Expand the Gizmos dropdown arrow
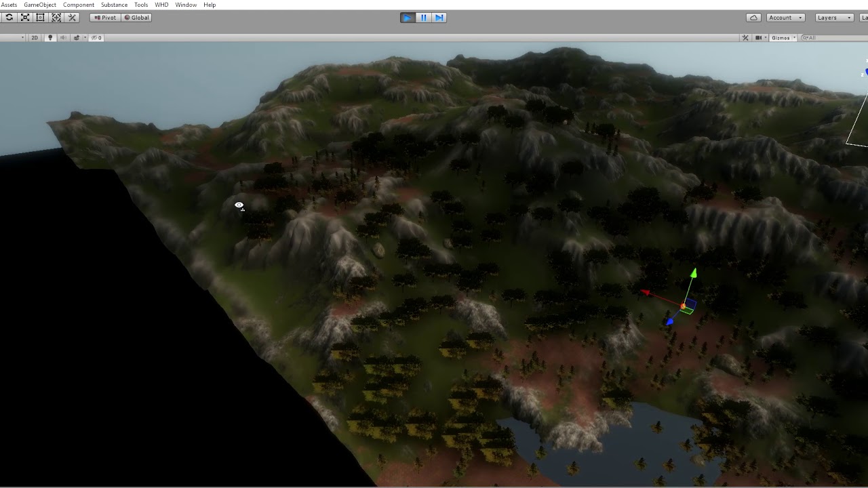Screen dimensions: 868x488 (x=794, y=38)
